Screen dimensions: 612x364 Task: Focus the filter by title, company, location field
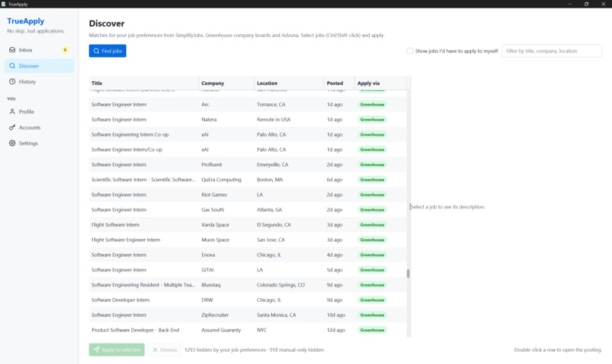click(x=552, y=51)
